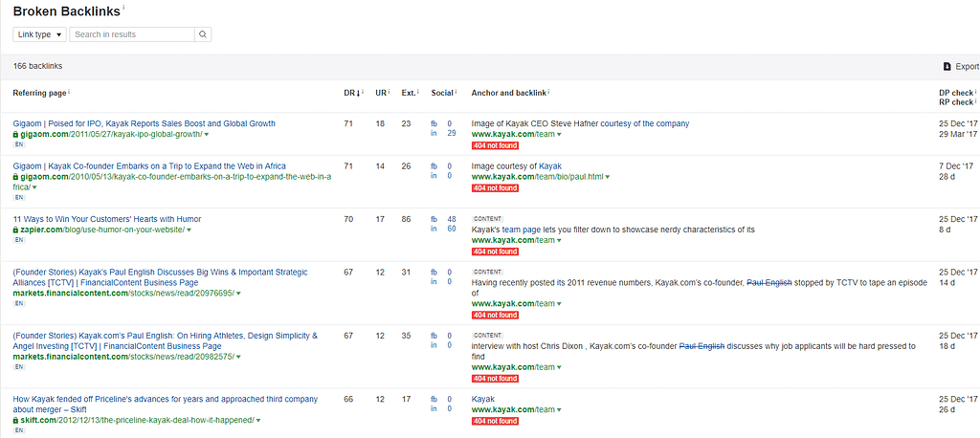Viewport: 980px width, 438px height.
Task: Sort table by Ext. column header
Action: [x=409, y=93]
